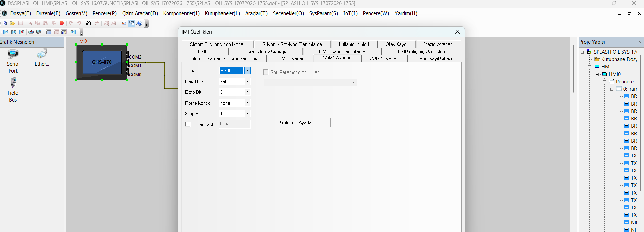Click the COM2 port label on HMI
Image resolution: width=644 pixels, height=232 pixels.
(135, 57)
